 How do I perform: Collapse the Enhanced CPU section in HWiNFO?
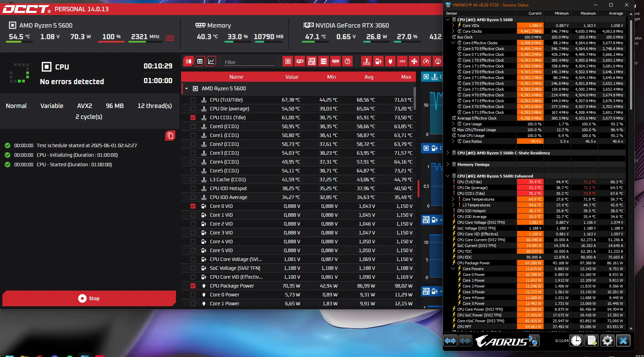pyautogui.click(x=448, y=176)
